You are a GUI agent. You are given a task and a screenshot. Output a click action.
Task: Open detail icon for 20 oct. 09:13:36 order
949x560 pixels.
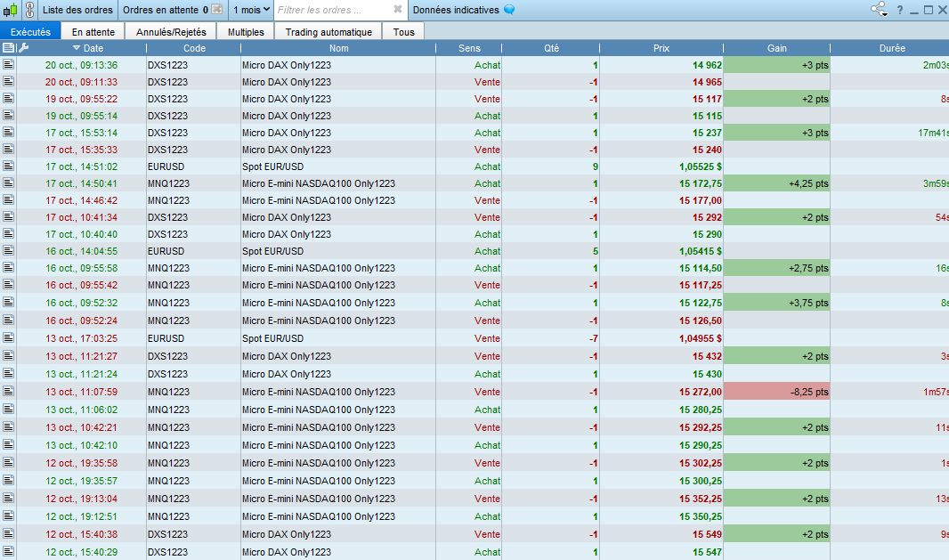(x=8, y=65)
